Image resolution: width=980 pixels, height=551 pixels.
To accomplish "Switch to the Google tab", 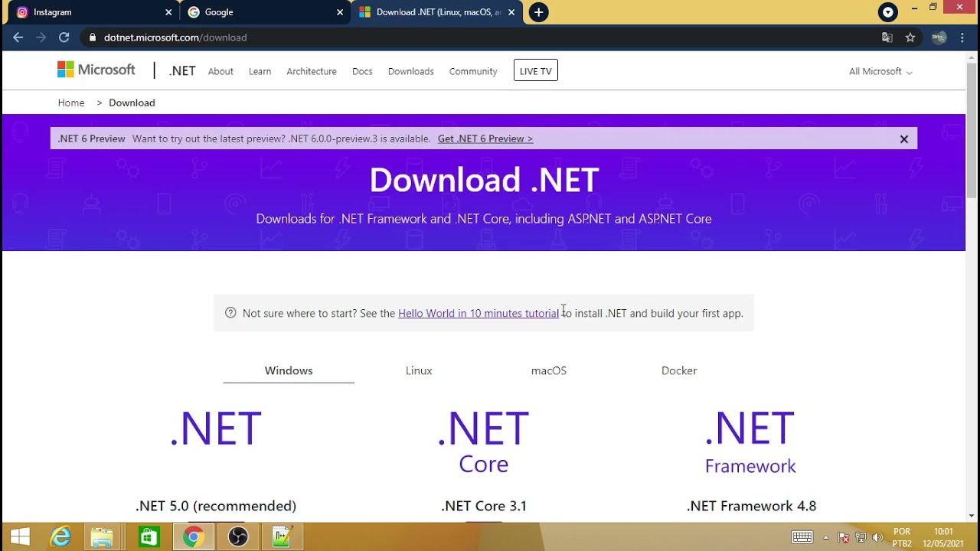I will [x=264, y=12].
